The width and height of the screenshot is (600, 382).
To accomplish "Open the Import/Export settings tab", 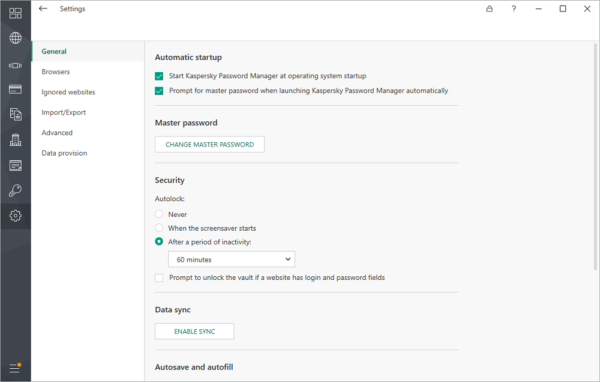I will coord(88,112).
